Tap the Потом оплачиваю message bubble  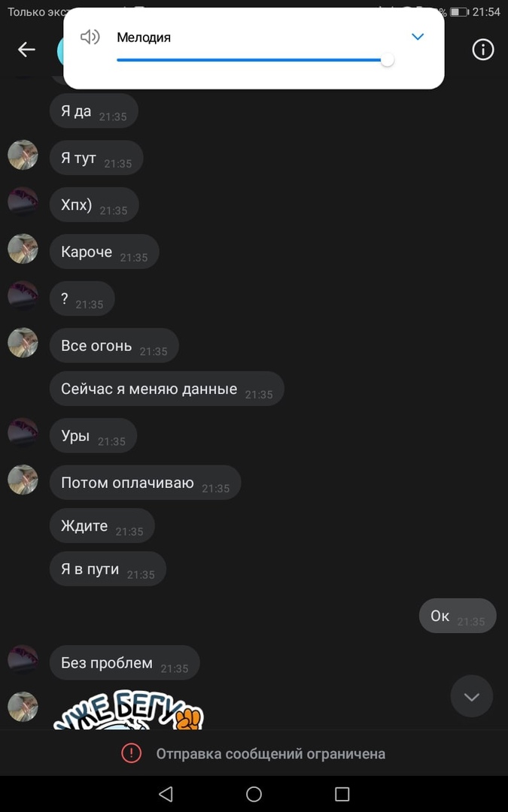[x=145, y=483]
